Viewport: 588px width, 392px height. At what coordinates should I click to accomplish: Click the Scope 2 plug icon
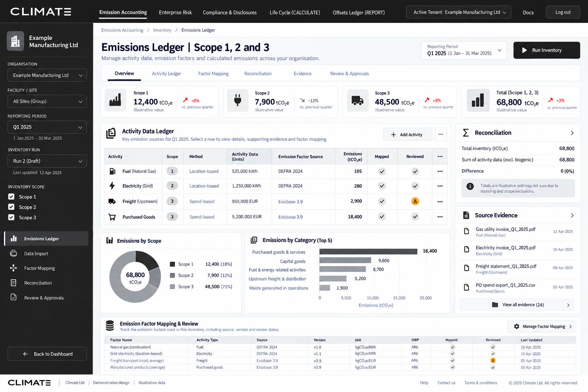pos(237,100)
